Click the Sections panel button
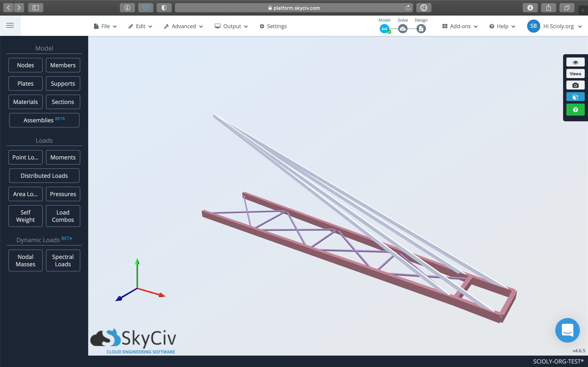Viewport: 588px width, 367px height. tap(63, 102)
